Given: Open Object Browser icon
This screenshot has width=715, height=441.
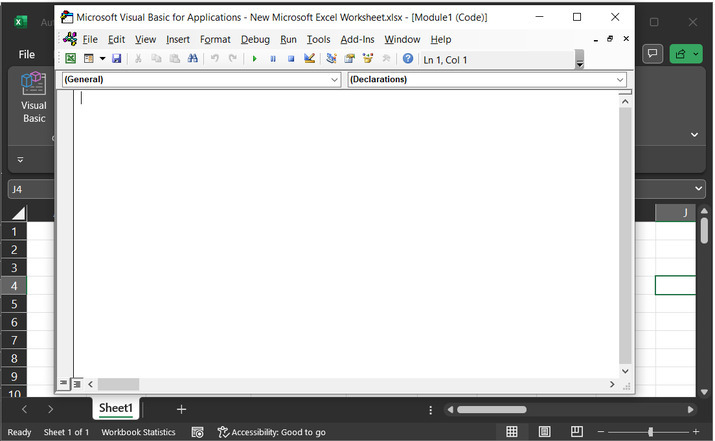Looking at the screenshot, I should tap(368, 58).
